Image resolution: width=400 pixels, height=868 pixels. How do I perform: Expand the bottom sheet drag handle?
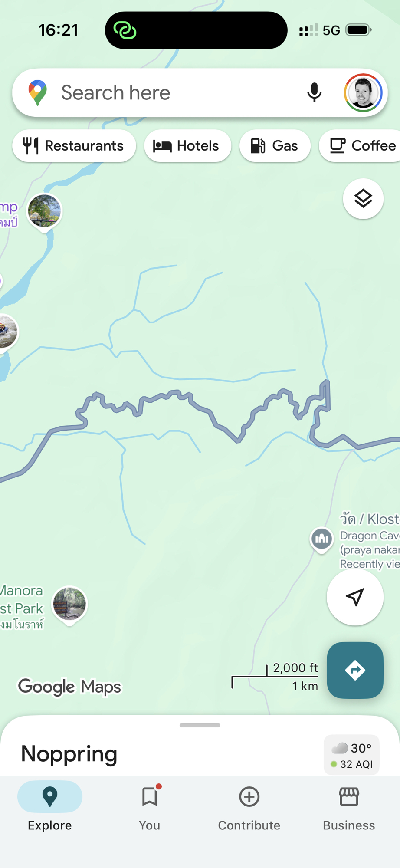point(200,725)
